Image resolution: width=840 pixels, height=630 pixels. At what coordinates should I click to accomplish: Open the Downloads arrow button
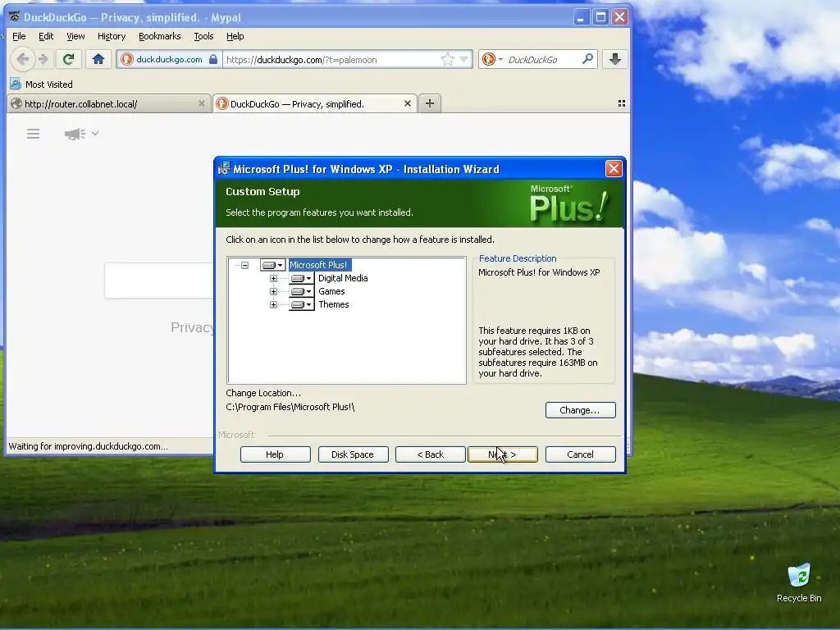coord(615,59)
